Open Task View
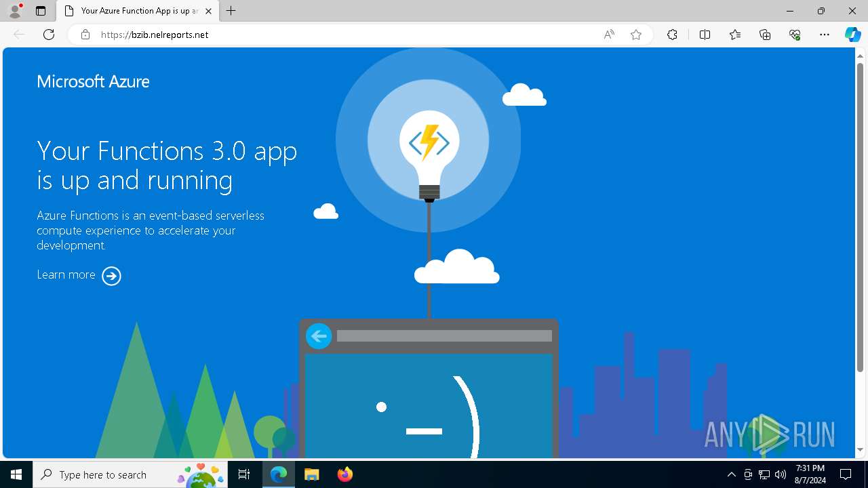868x488 pixels. pos(244,474)
